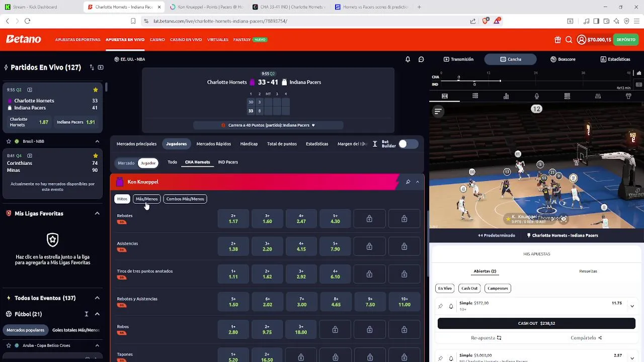644x362 pixels.
Task: Open the Hándicap market tab
Action: [x=249, y=144]
